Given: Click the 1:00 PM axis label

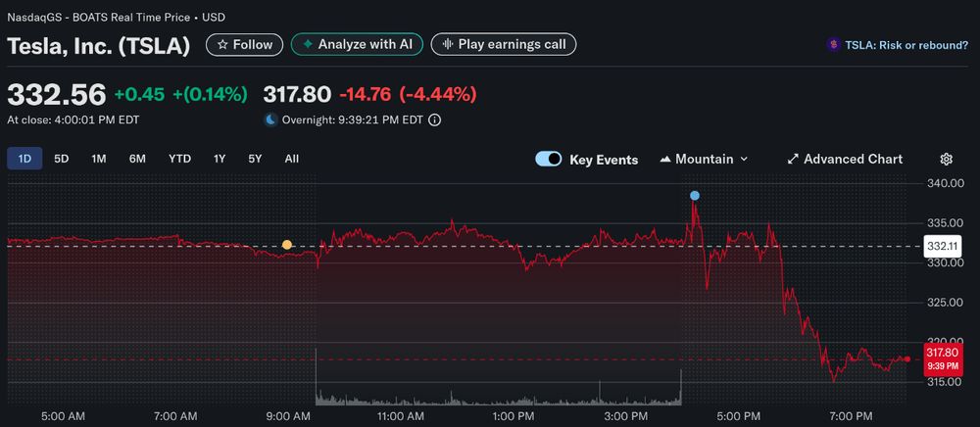Looking at the screenshot, I should pyautogui.click(x=512, y=416).
